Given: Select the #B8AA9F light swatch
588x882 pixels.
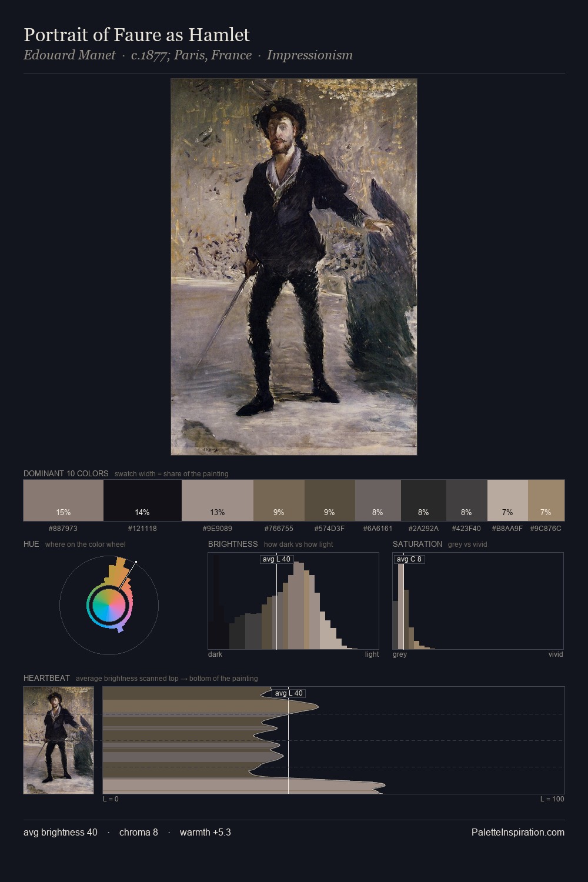Looking at the screenshot, I should pyautogui.click(x=507, y=500).
